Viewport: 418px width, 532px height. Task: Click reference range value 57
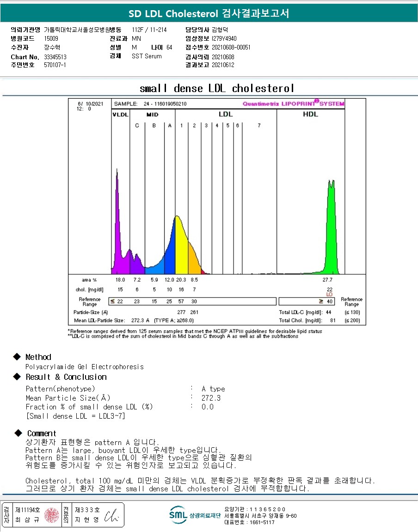point(181,301)
